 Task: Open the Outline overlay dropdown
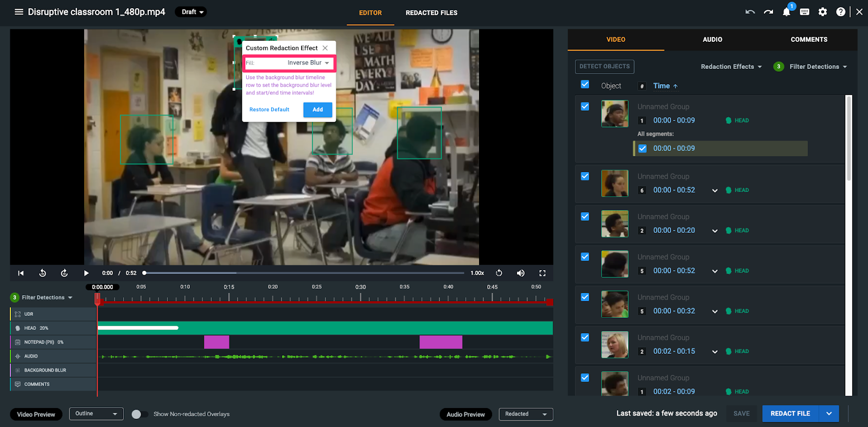[x=96, y=414]
